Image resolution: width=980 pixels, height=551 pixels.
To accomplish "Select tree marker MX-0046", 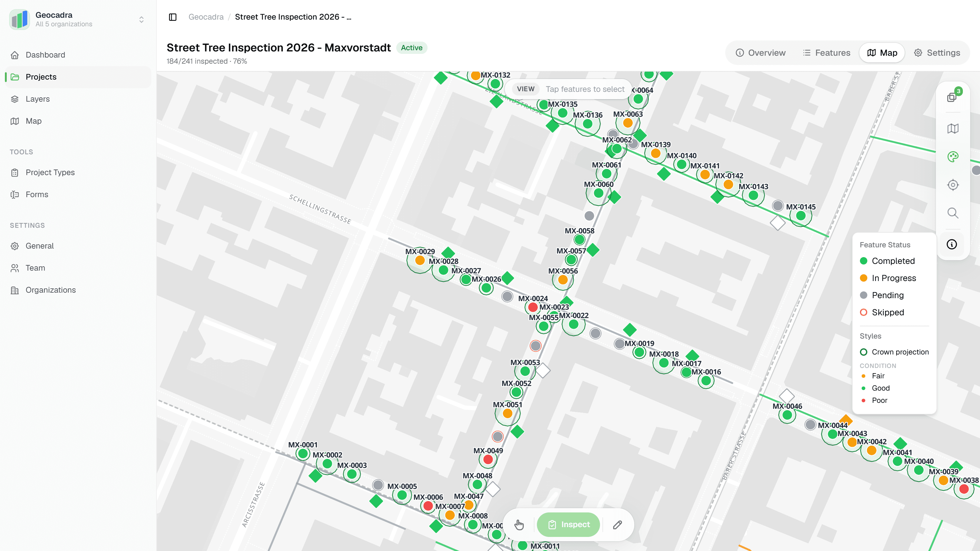I will click(787, 415).
